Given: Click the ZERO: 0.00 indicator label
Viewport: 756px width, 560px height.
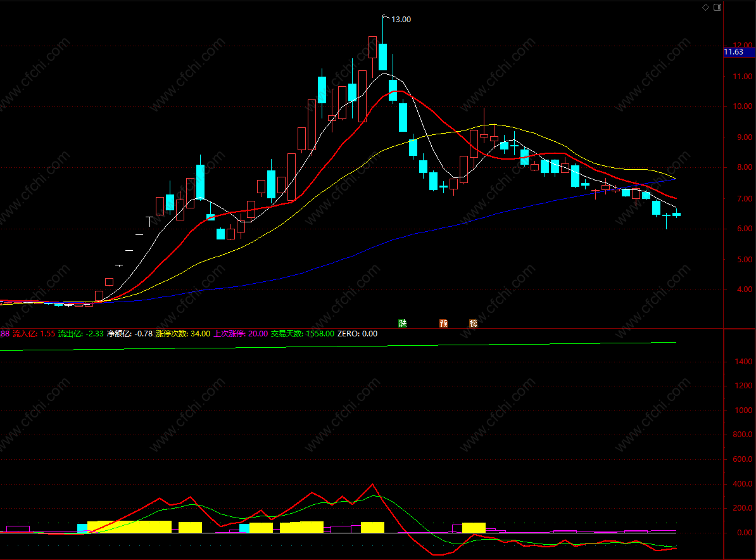Looking at the screenshot, I should point(357,334).
